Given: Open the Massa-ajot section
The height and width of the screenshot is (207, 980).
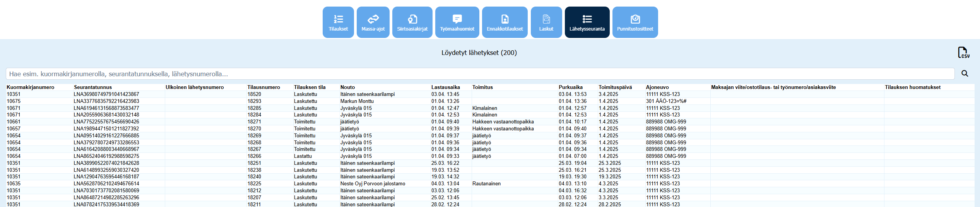Looking at the screenshot, I should (373, 22).
